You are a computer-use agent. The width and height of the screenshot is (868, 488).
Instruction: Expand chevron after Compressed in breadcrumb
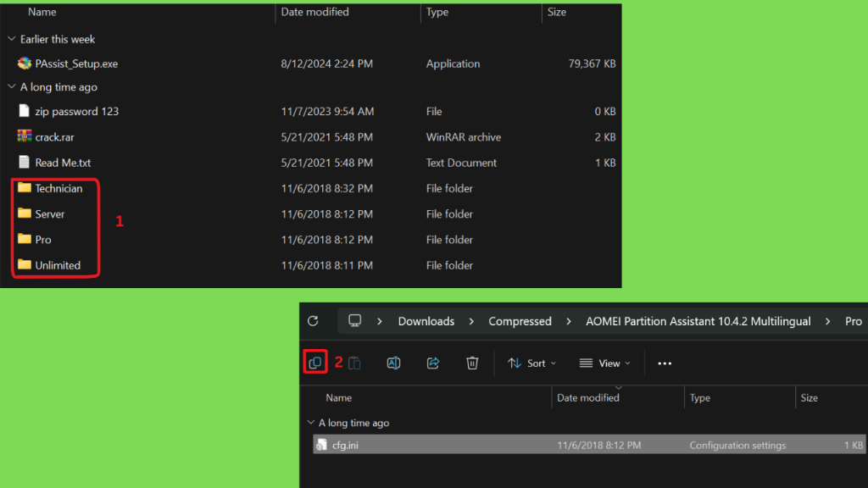[x=569, y=321]
